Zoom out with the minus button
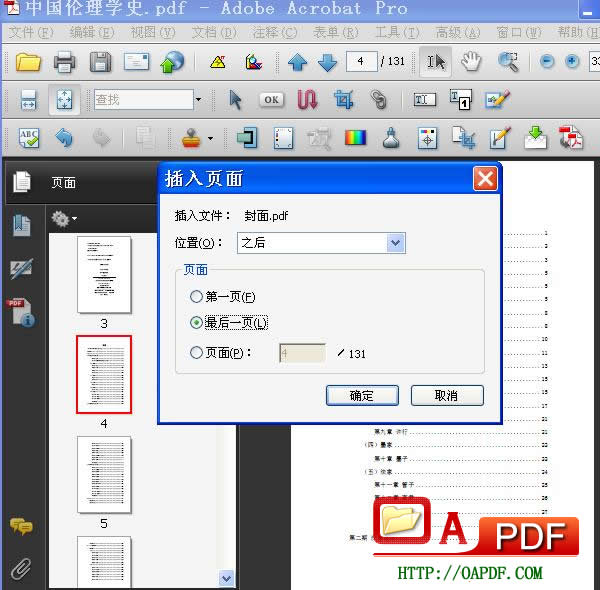This screenshot has width=600, height=590. click(x=547, y=61)
